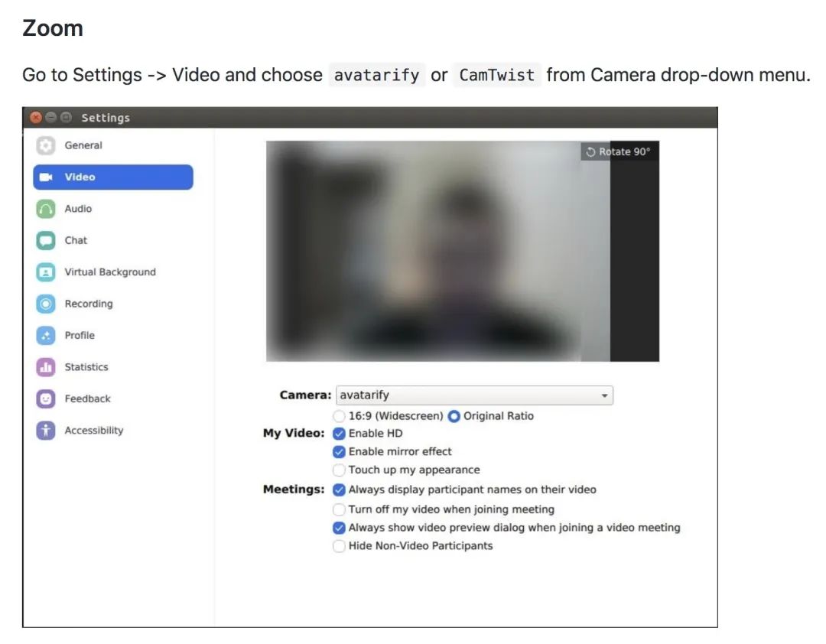Click the camera video preview
The height and width of the screenshot is (644, 826).
point(463,251)
